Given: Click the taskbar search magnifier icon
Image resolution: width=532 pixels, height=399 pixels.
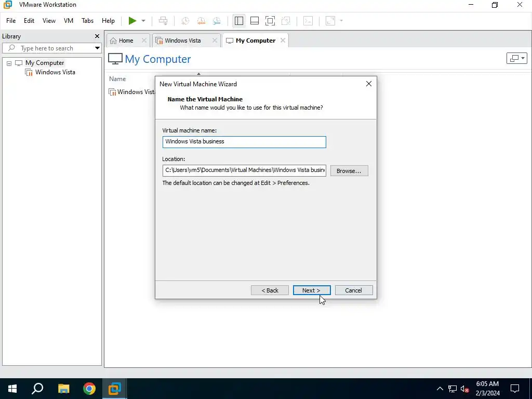Looking at the screenshot, I should tap(37, 389).
